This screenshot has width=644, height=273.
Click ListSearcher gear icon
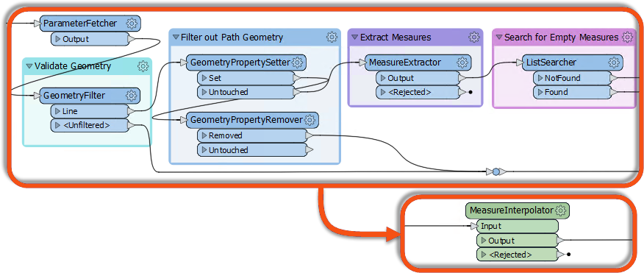614,63
